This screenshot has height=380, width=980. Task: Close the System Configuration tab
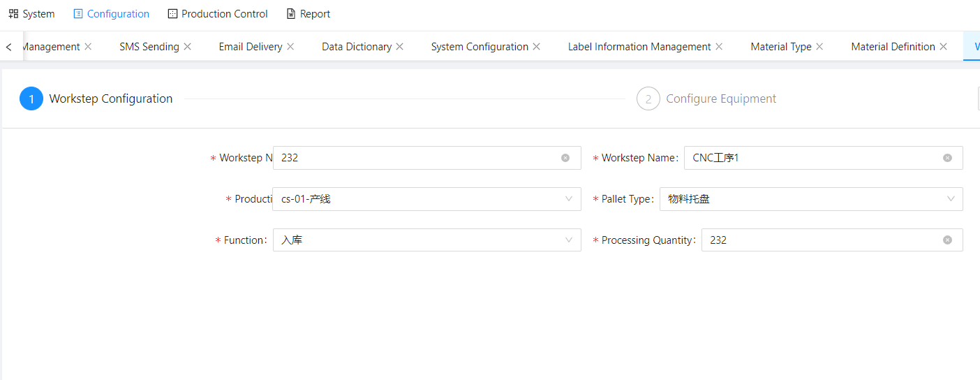pos(536,47)
